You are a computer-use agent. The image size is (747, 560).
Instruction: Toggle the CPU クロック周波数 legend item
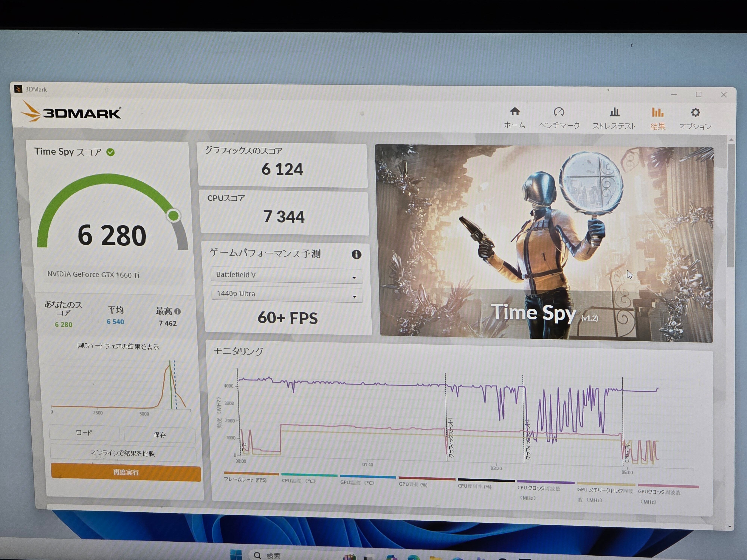[539, 488]
